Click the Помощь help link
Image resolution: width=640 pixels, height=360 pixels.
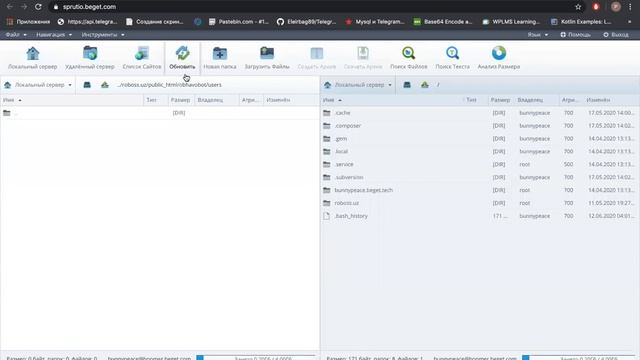click(575, 35)
